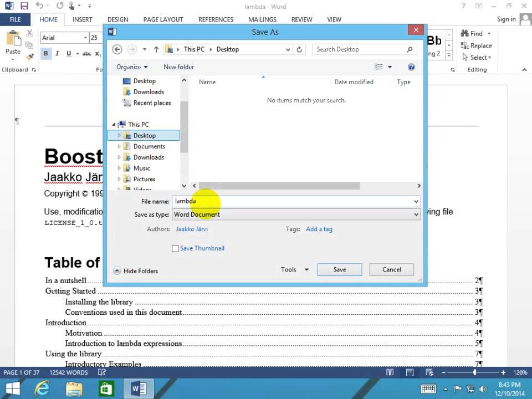Click the zoom slider handle in status bar
The image size is (532, 399).
[x=475, y=372]
